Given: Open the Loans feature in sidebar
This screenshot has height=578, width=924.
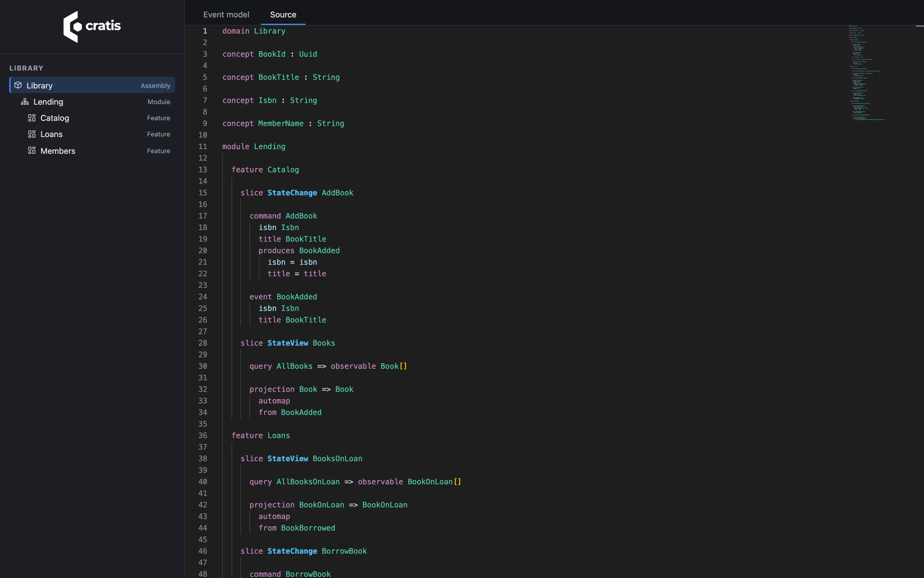Looking at the screenshot, I should (x=92, y=134).
